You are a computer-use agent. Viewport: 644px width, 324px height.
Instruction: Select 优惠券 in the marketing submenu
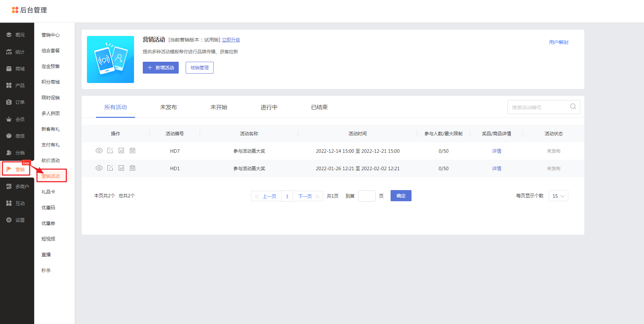click(x=49, y=223)
